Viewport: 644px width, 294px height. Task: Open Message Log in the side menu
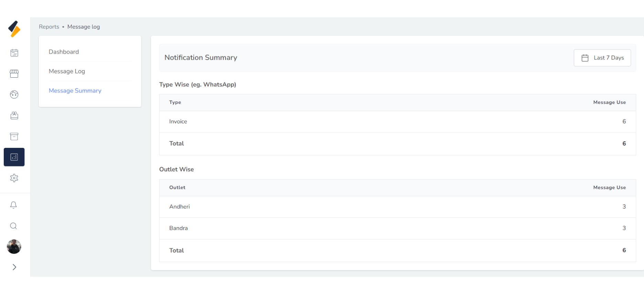pos(67,71)
